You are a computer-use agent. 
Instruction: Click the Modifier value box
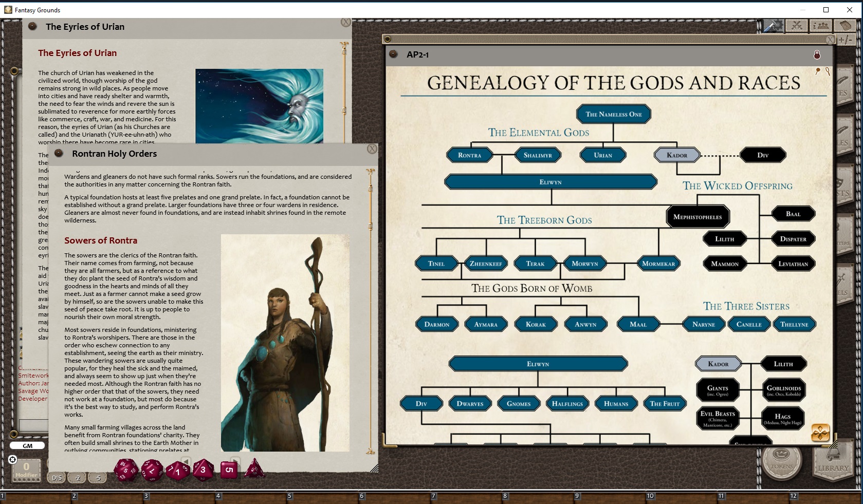point(26,469)
